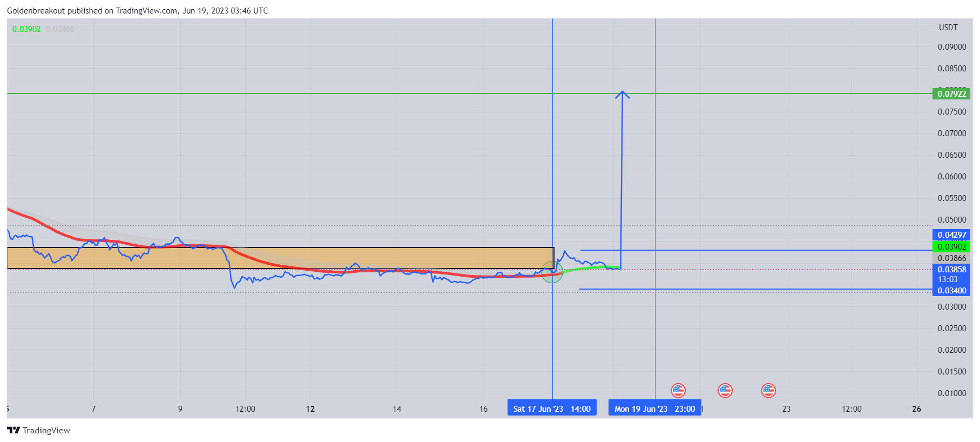Click the blue 0.03400 price label
Screen dimensions: 980x442
pyautogui.click(x=951, y=291)
